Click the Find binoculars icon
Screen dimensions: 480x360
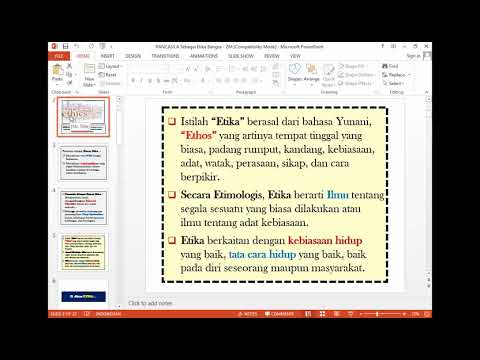385,66
